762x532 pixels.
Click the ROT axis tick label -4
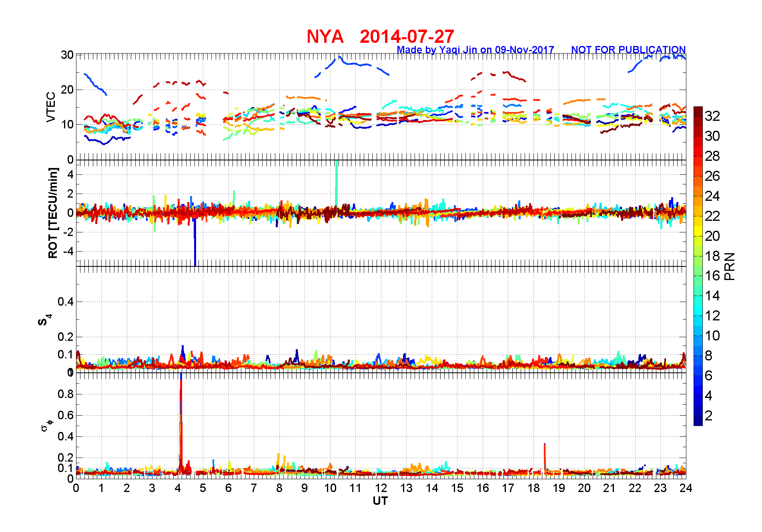[68, 252]
